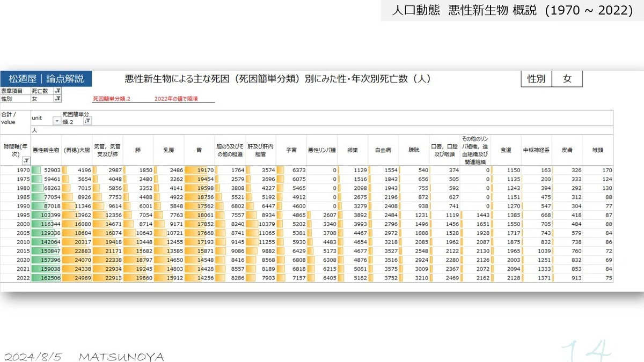This screenshot has height=362, width=644.
Task: Click the 松廼屋｜論点解説 blue banner
Action: click(46, 79)
